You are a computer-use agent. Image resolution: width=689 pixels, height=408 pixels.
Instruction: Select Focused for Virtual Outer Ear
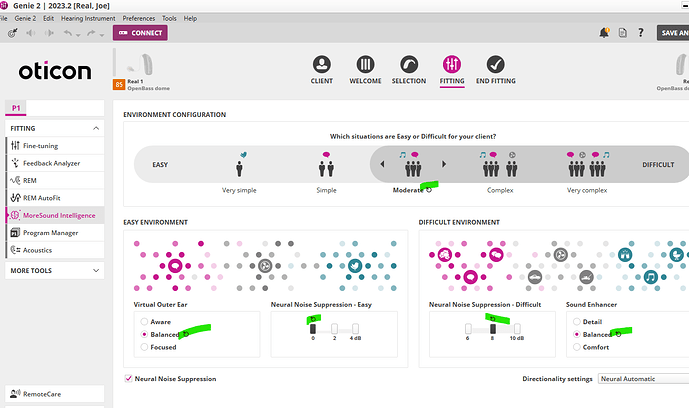tap(144, 347)
